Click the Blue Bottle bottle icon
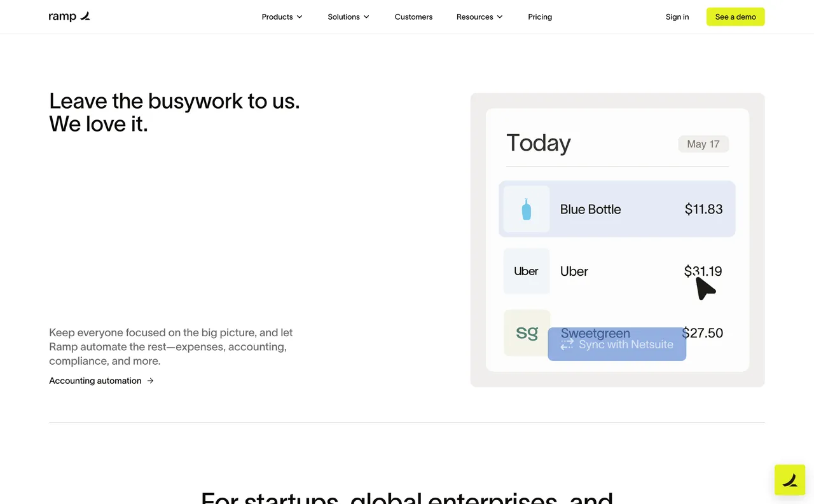 pos(526,208)
